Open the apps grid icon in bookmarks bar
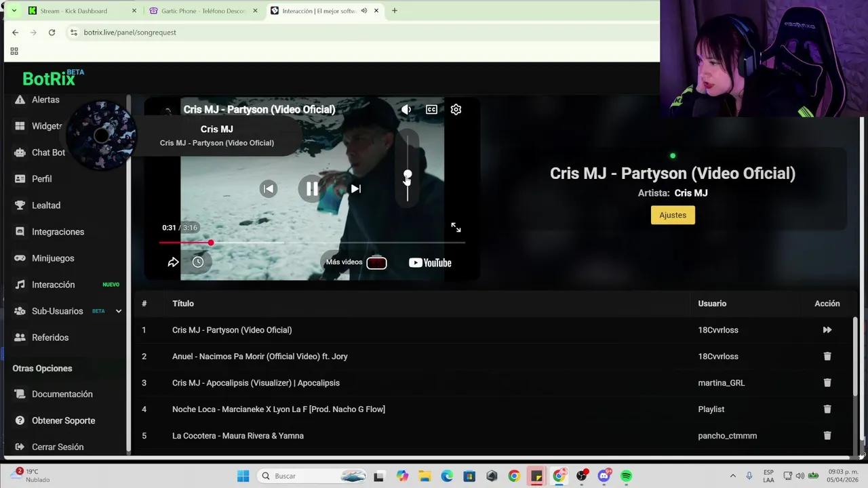Screen dimensions: 868x488 pyautogui.click(x=14, y=52)
